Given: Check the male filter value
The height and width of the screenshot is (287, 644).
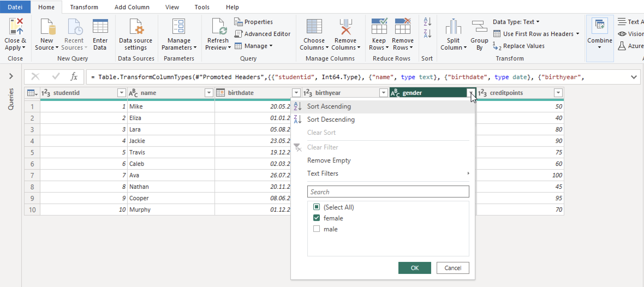Looking at the screenshot, I should [x=317, y=229].
